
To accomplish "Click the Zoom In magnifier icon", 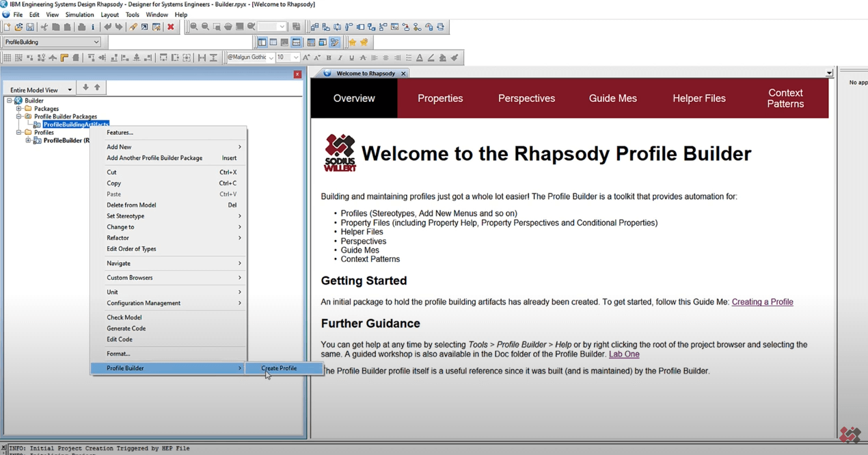I will pos(193,27).
